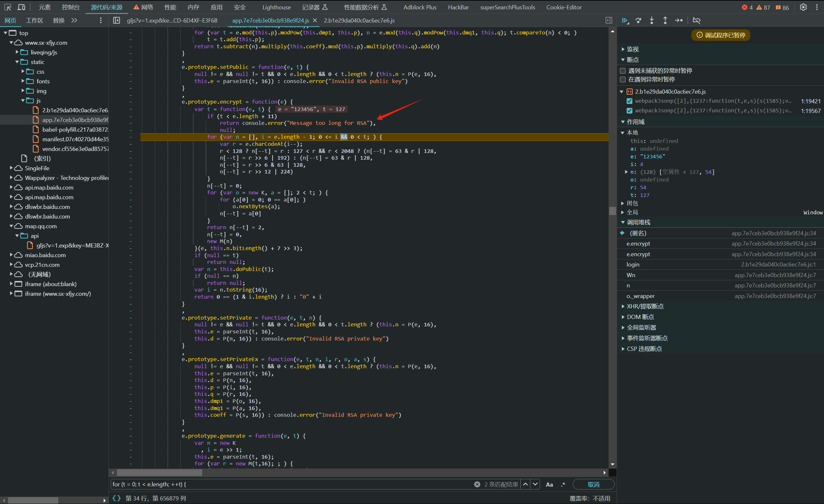This screenshot has height=504, width=824.
Task: Collapse the static folder
Action: tap(17, 62)
